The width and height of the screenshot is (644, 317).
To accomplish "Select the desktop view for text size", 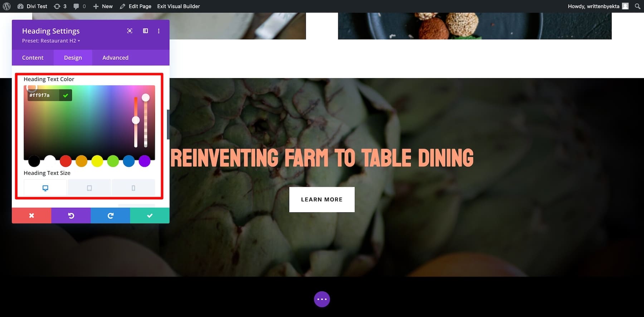I will tap(45, 188).
